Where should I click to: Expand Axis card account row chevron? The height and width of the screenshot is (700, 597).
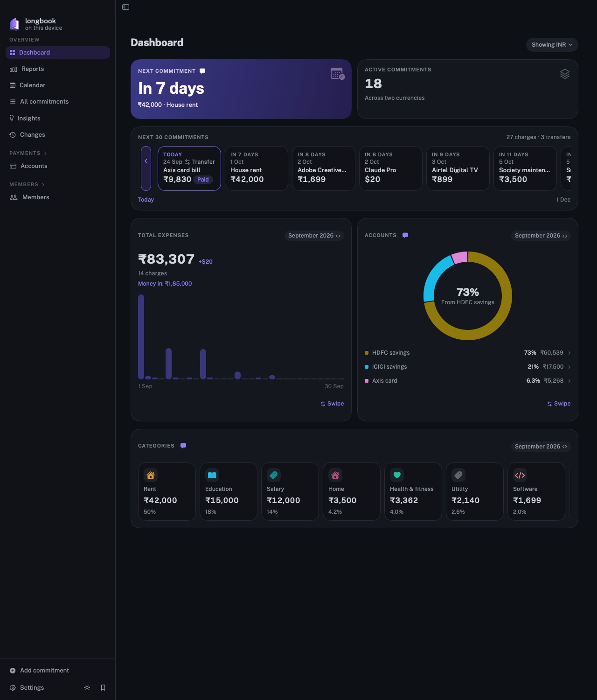click(569, 381)
